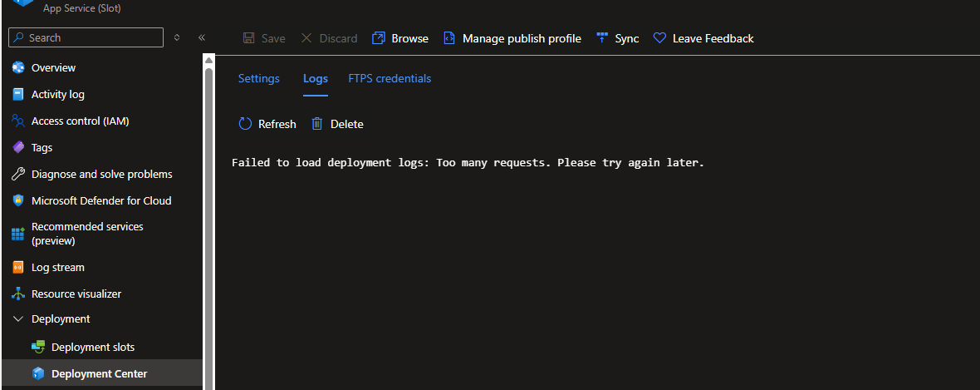Click the Manage publish profile document icon

(x=448, y=38)
